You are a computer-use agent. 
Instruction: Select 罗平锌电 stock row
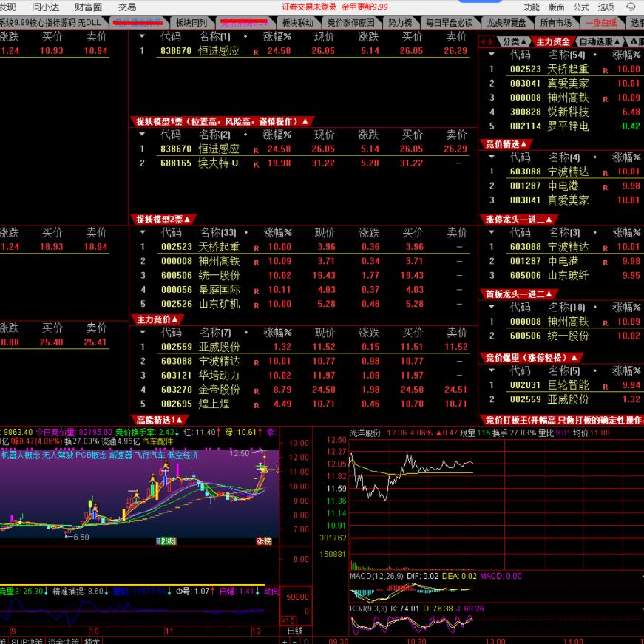pyautogui.click(x=562, y=126)
